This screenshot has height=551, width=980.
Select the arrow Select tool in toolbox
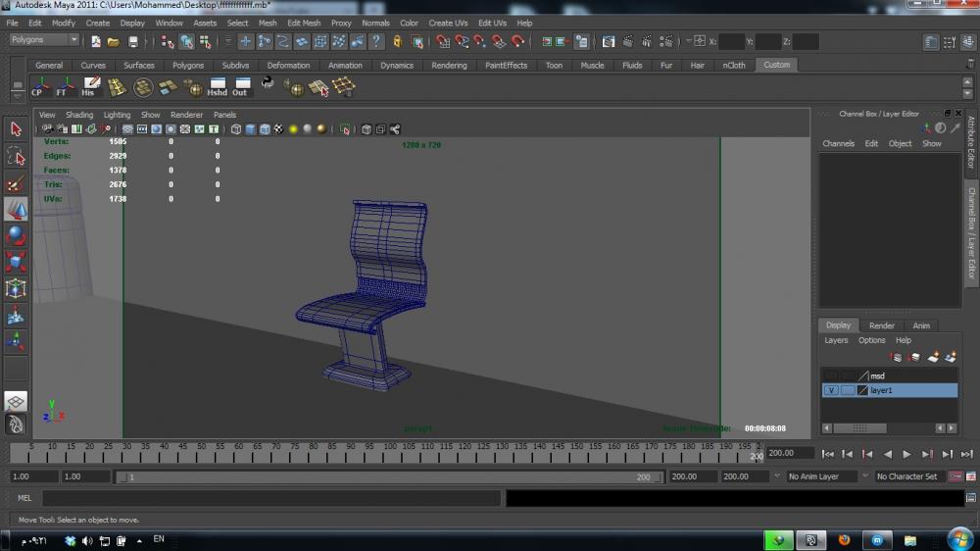(x=16, y=129)
